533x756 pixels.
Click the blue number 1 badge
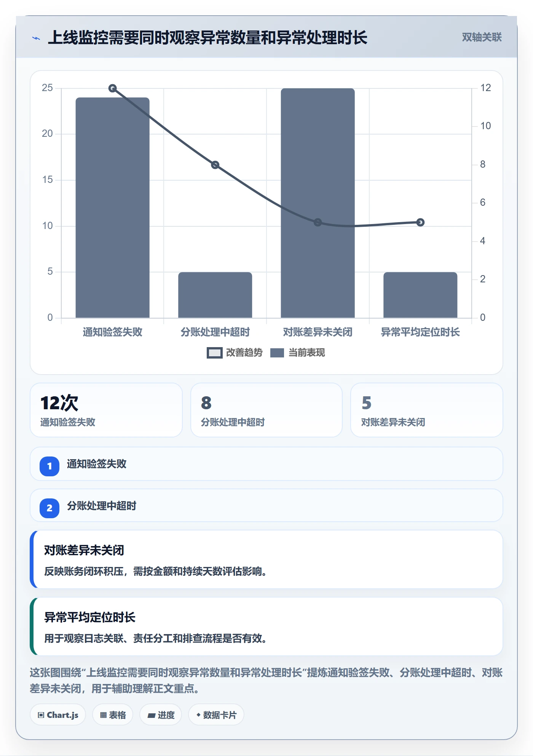(49, 466)
